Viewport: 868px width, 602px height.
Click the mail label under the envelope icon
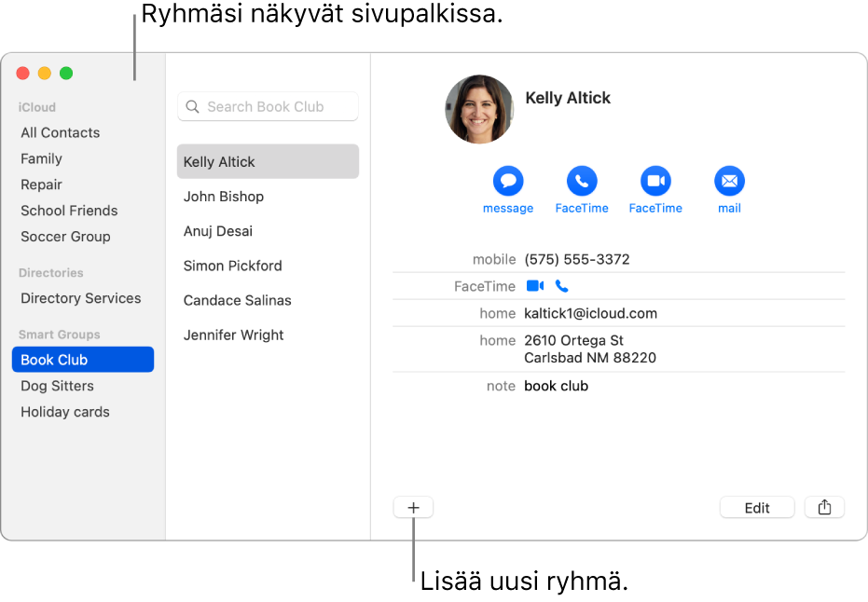click(729, 208)
